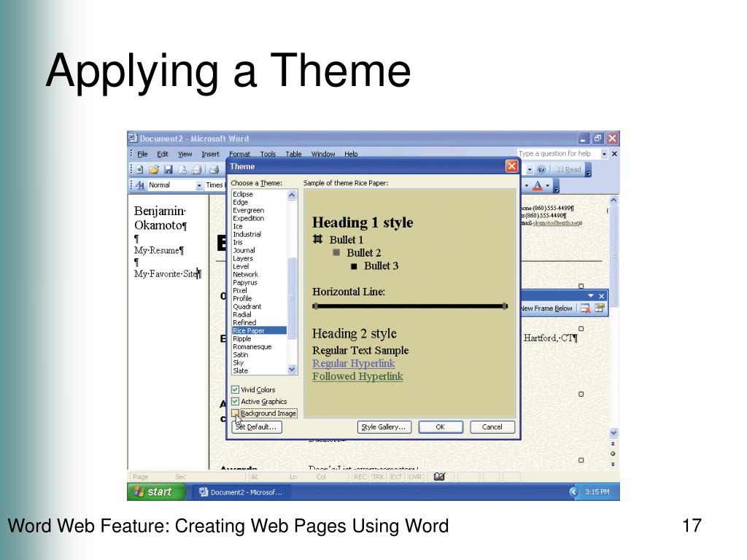The image size is (747, 560).
Task: Select the Slate theme in the list
Action: (241, 370)
